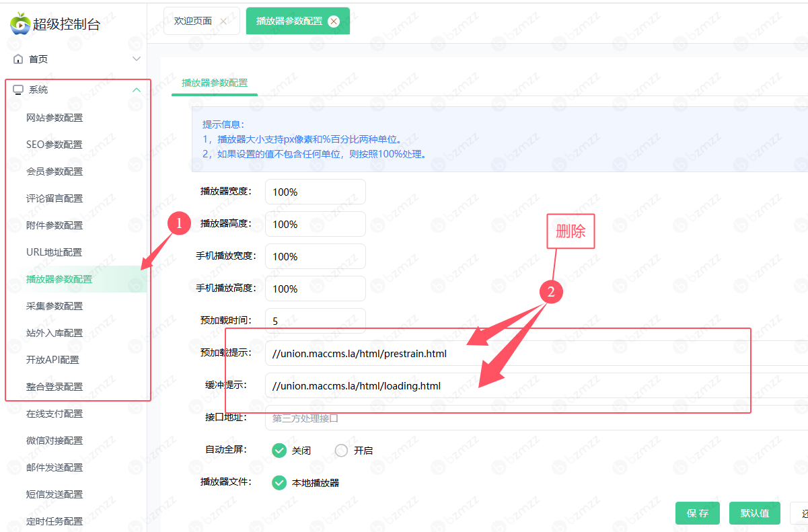Image resolution: width=808 pixels, height=532 pixels.
Task: Open 附件参数配置 in sidebar
Action: click(x=54, y=225)
